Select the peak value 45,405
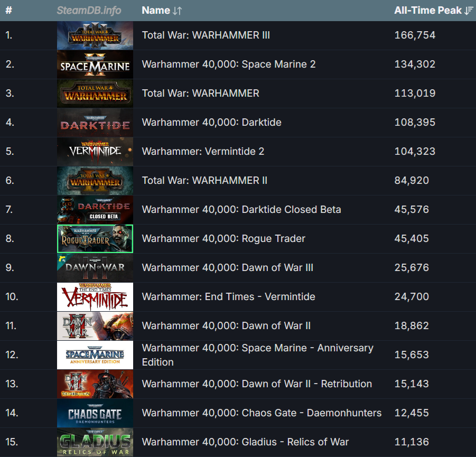 (412, 239)
